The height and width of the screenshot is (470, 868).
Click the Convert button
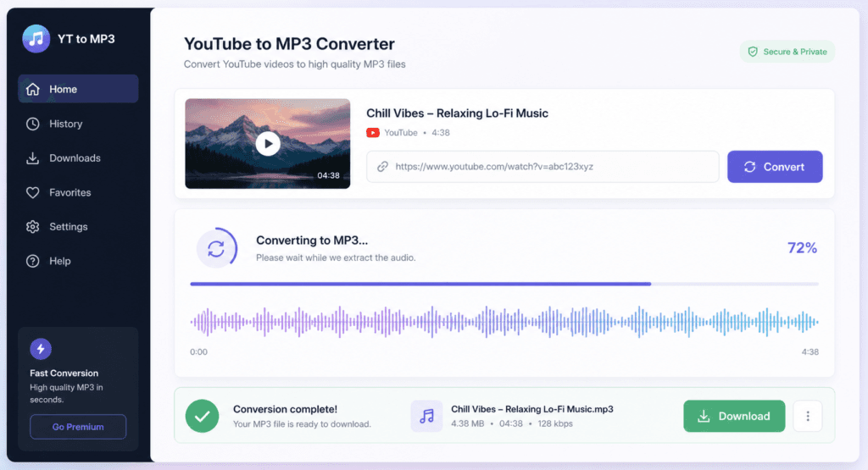pos(775,167)
